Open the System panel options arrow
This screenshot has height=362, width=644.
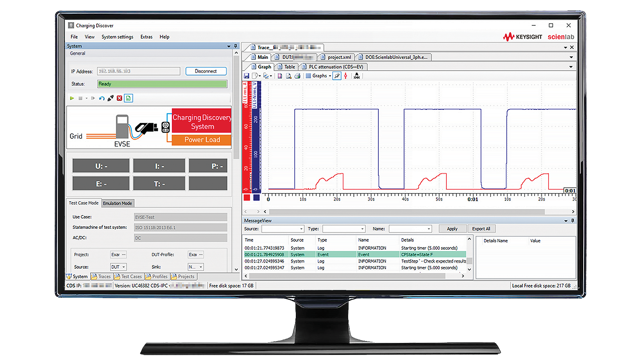point(229,46)
